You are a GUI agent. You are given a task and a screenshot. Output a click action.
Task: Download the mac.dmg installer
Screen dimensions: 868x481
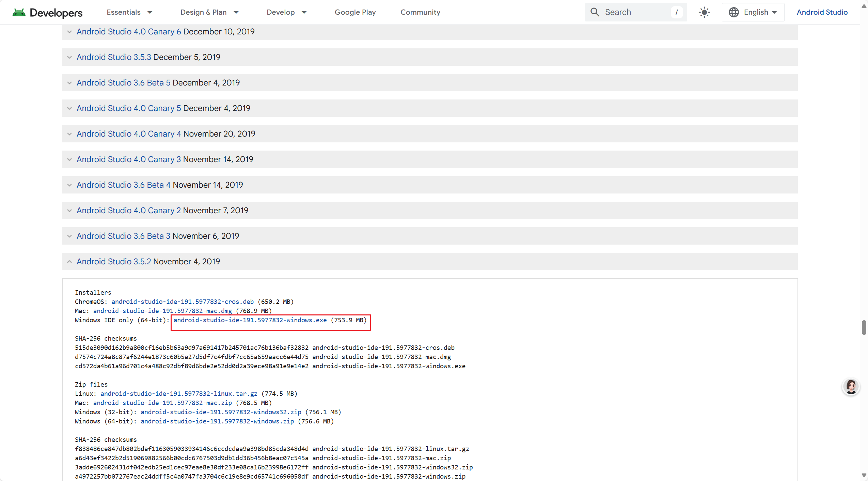162,311
